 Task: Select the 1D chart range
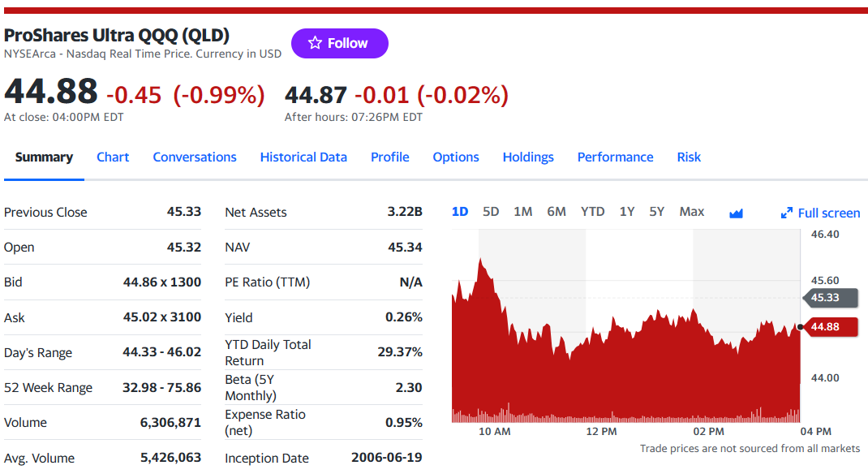(x=460, y=212)
